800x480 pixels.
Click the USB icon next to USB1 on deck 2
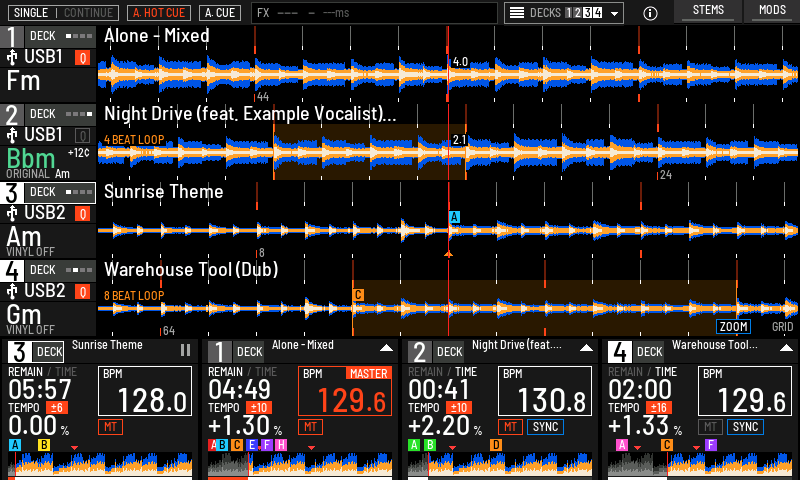pos(12,135)
